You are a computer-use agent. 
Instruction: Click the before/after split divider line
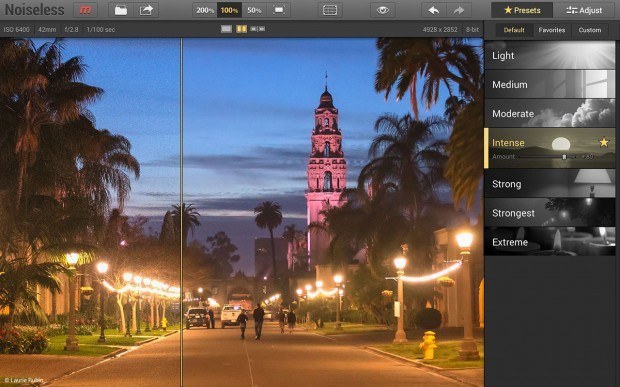[x=181, y=212]
